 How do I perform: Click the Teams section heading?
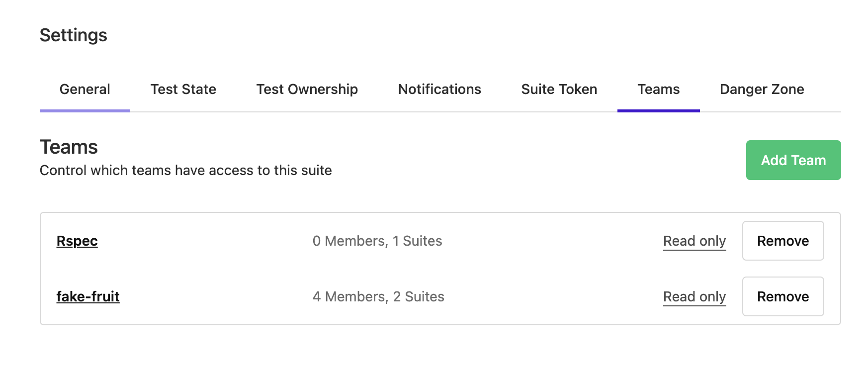click(x=69, y=147)
